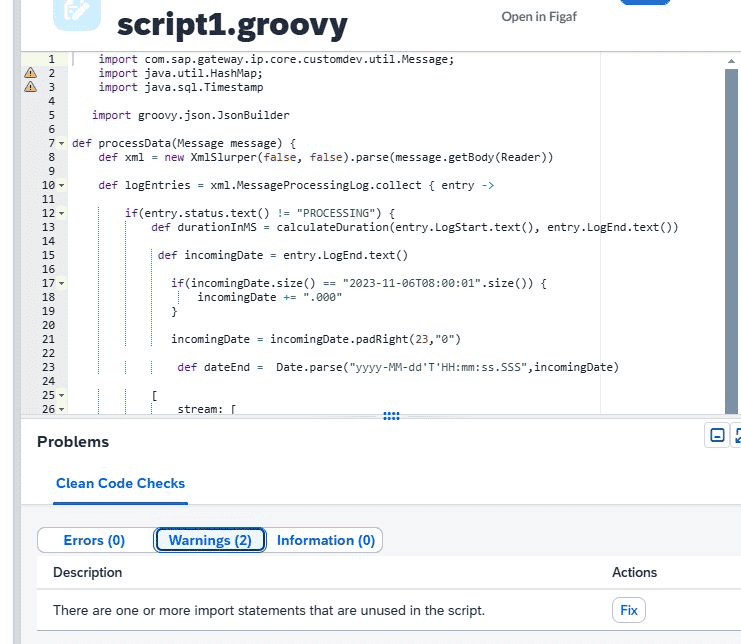Click the def processData(Message message) line

click(x=184, y=143)
